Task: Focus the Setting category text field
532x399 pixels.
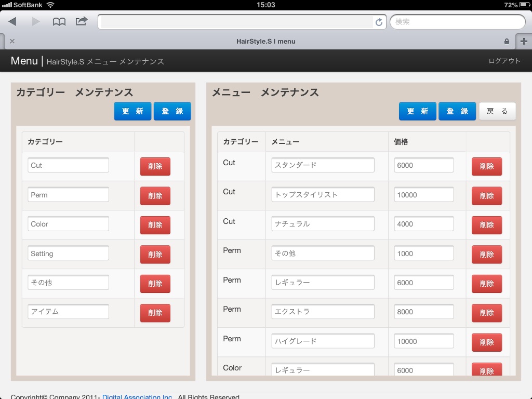Action: click(x=69, y=254)
